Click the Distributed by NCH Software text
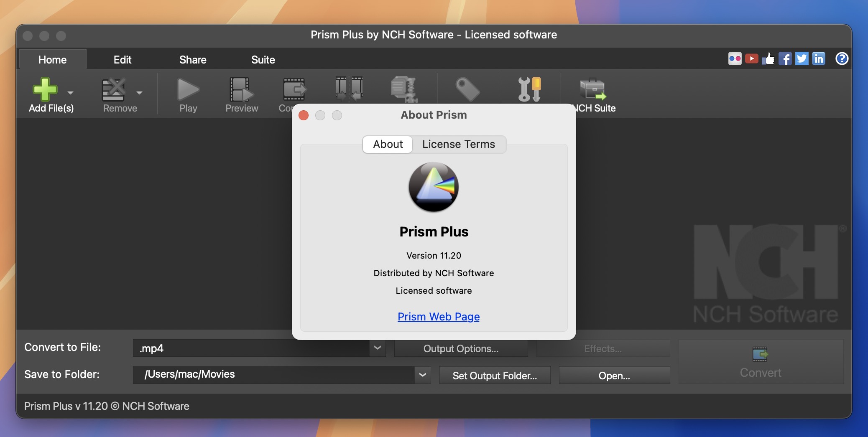The image size is (868, 437). coord(434,273)
